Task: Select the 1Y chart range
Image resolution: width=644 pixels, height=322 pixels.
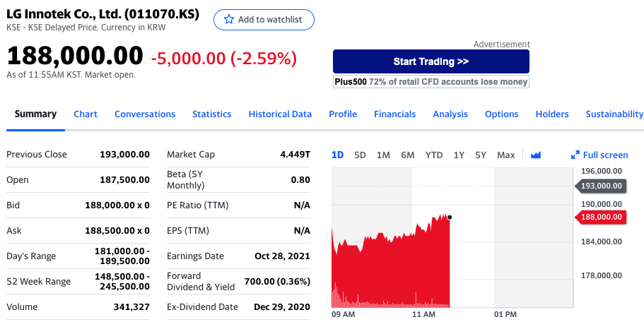Action: 459,155
